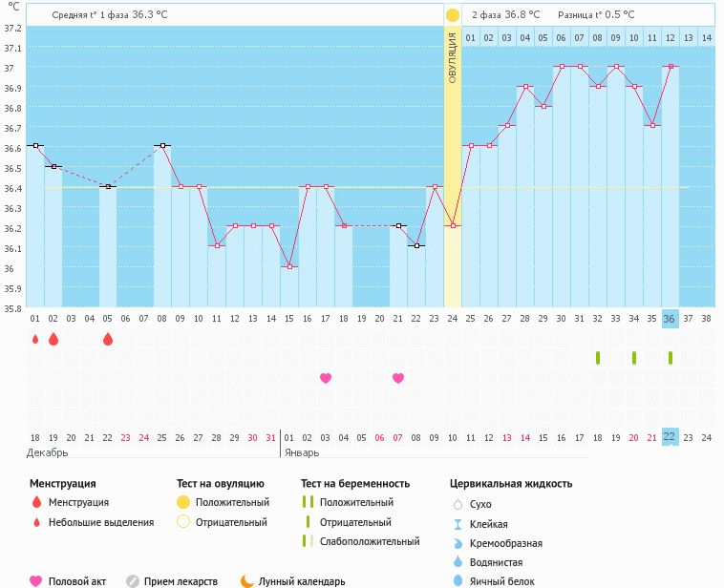This screenshot has width=724, height=588.
Task: Select highlighted cycle day 36 on the axis
Action: coord(670,319)
